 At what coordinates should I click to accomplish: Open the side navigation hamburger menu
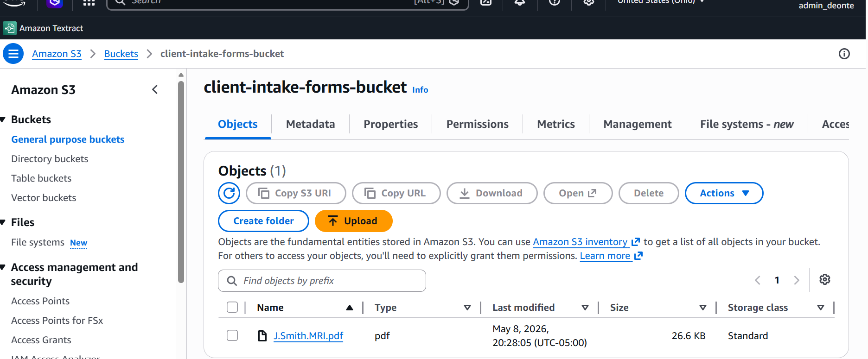tap(13, 54)
